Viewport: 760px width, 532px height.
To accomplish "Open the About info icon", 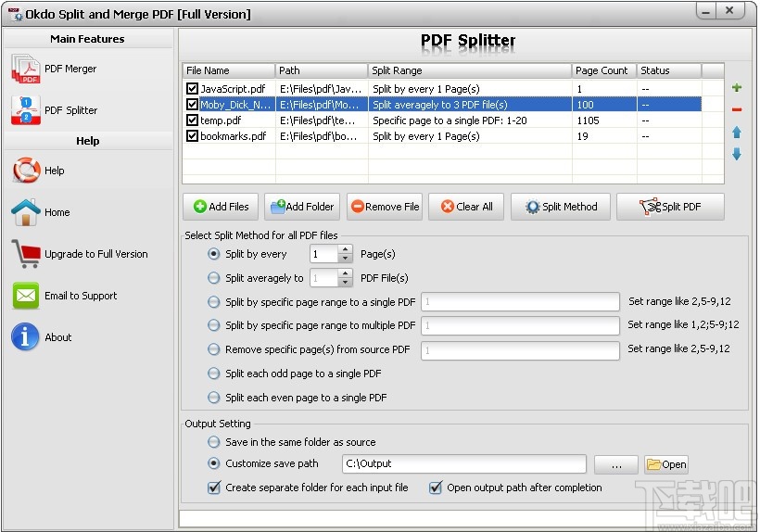I will (25, 336).
